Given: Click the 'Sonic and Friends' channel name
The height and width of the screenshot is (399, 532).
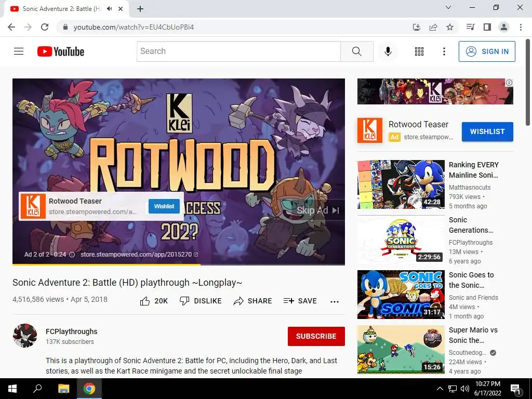Looking at the screenshot, I should pyautogui.click(x=473, y=298).
